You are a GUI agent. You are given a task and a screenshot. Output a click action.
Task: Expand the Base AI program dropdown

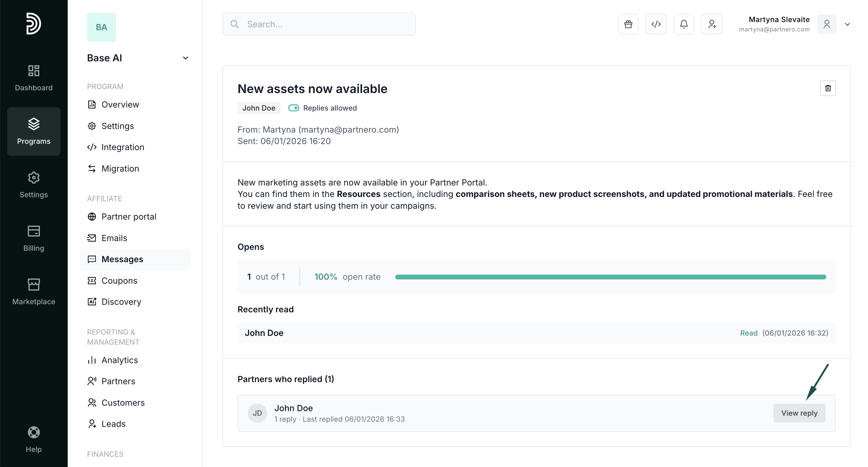[185, 58]
